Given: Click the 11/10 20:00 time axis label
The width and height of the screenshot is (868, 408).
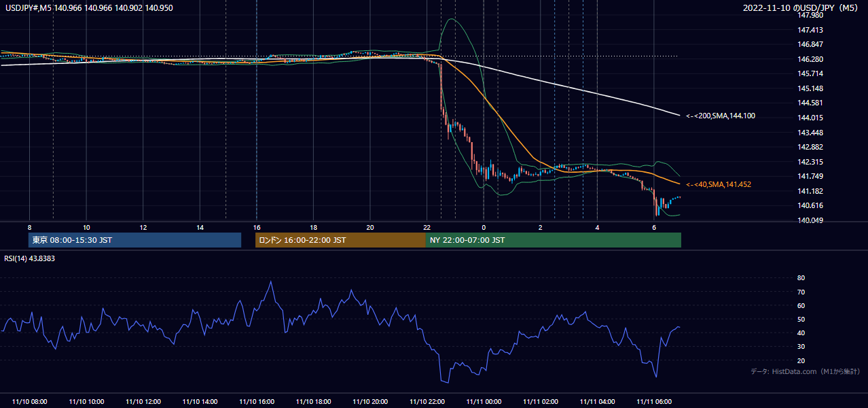Looking at the screenshot, I should 369,402.
